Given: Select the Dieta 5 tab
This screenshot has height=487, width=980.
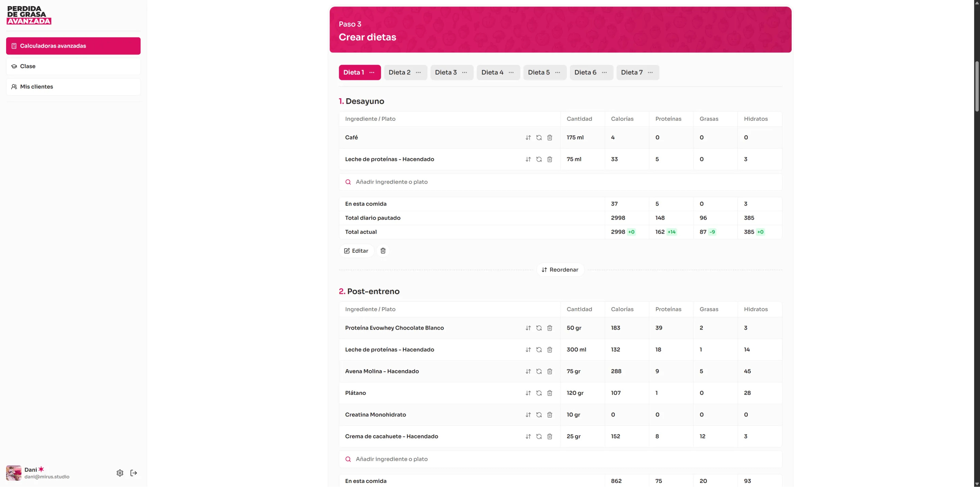Looking at the screenshot, I should click(x=539, y=73).
